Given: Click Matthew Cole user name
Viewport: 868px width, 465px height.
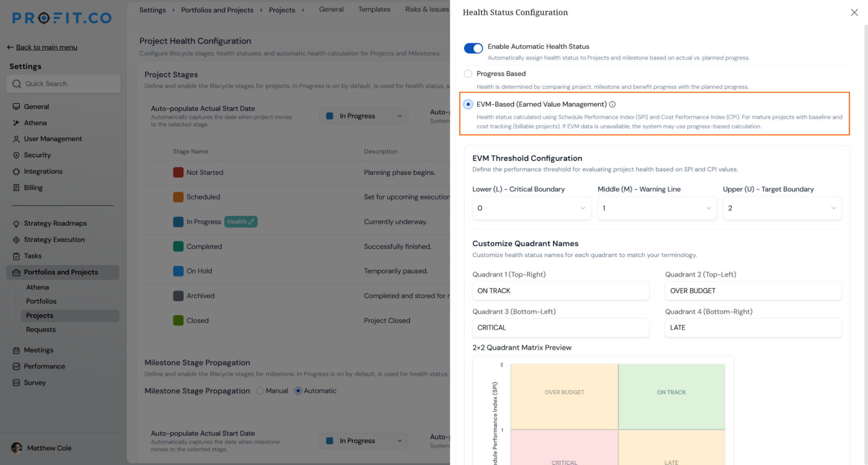Looking at the screenshot, I should tap(49, 448).
